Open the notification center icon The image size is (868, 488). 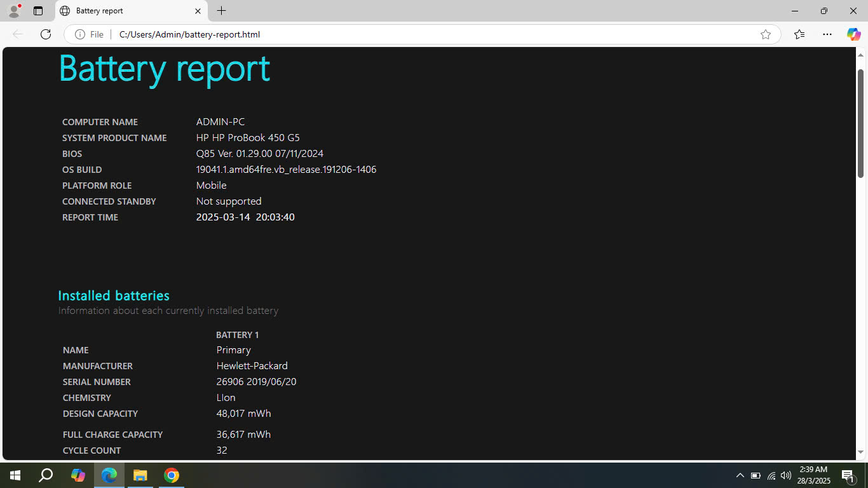pos(848,475)
